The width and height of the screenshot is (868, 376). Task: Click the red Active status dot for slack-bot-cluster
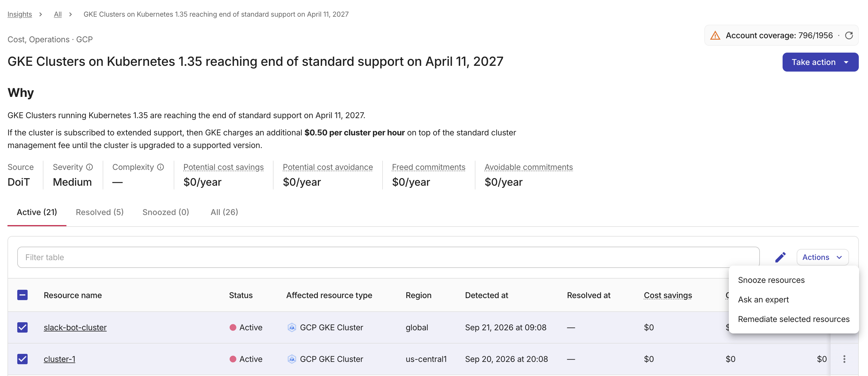coord(233,327)
